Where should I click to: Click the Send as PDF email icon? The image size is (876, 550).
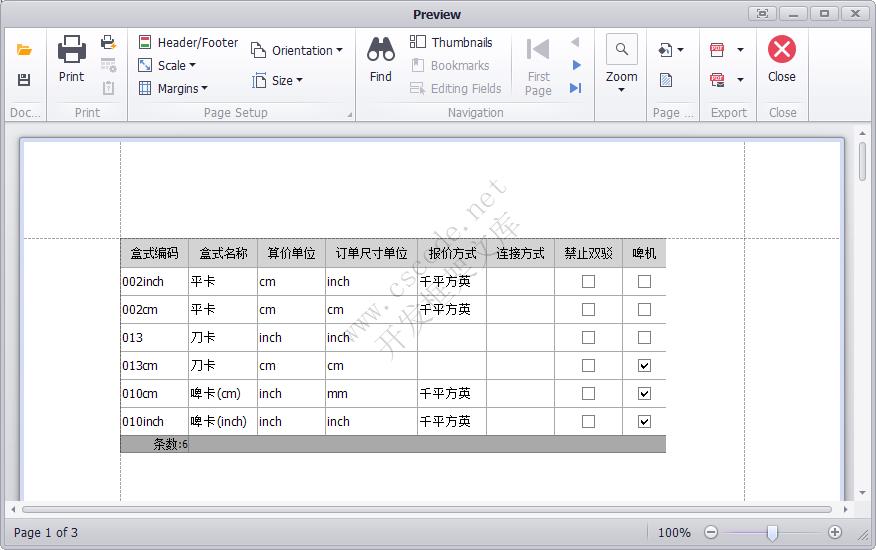click(x=717, y=80)
